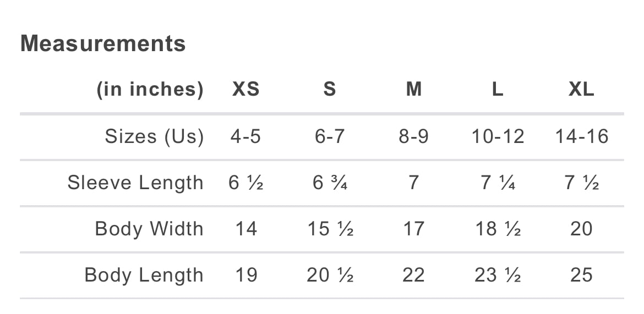
Task: Click the 6 ¾ sleeve length value
Action: 329,183
